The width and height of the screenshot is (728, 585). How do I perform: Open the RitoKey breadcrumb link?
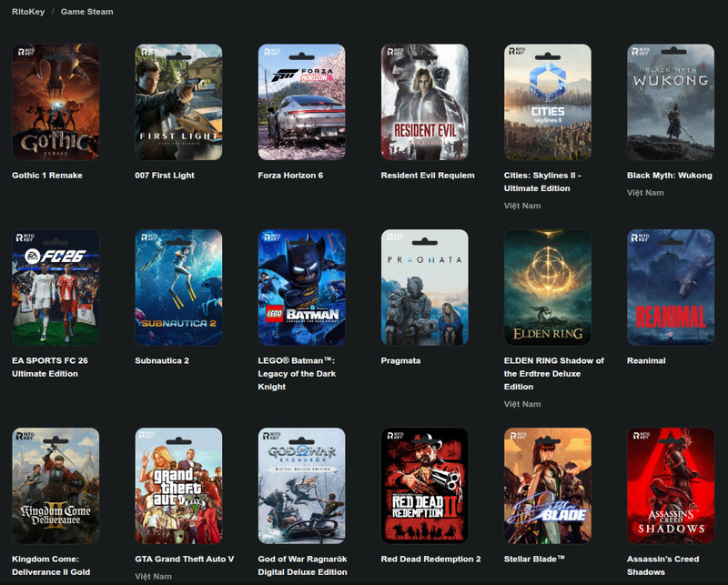pyautogui.click(x=28, y=12)
